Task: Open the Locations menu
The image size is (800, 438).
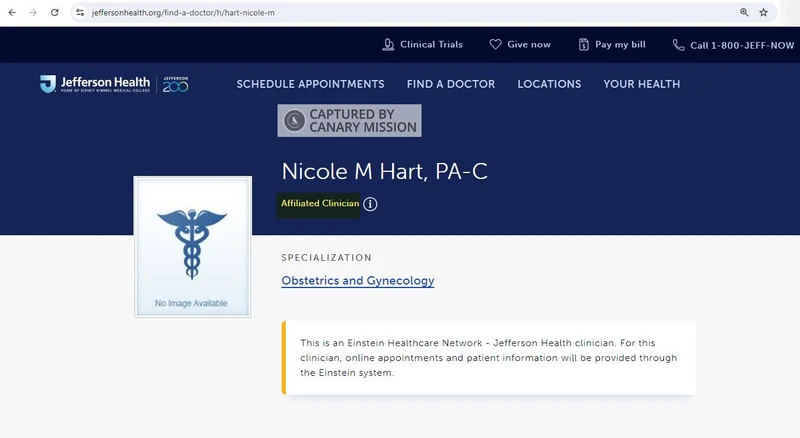Action: tap(549, 84)
